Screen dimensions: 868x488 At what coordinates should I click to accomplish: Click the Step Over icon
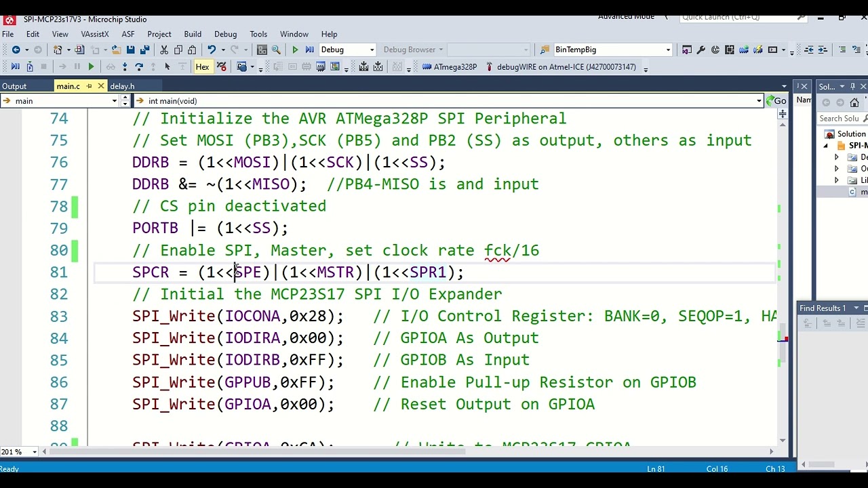click(x=139, y=66)
